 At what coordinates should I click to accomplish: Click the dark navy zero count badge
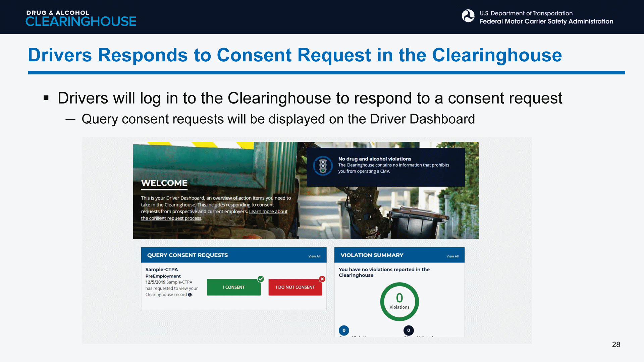point(408,330)
